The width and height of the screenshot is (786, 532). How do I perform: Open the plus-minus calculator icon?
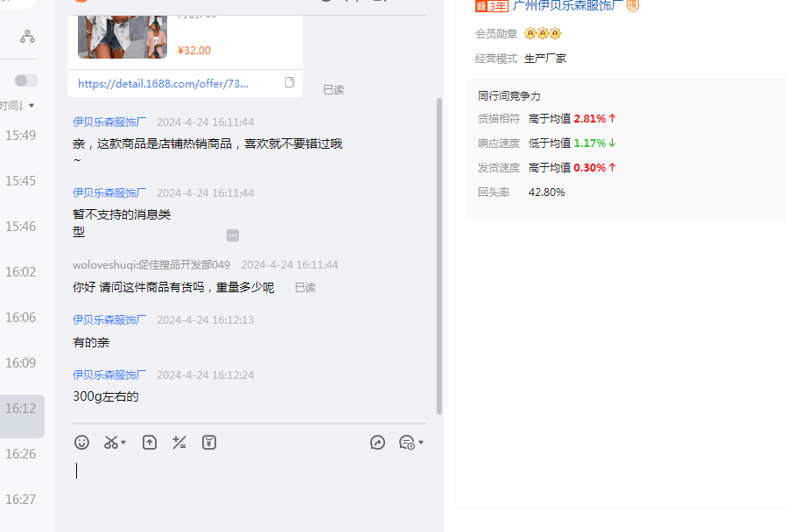179,443
